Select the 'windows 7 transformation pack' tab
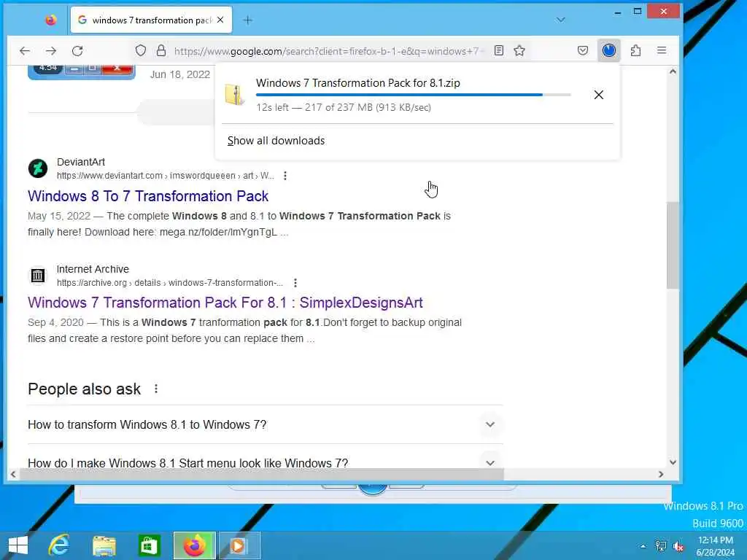This screenshot has height=560, width=747. [x=151, y=20]
